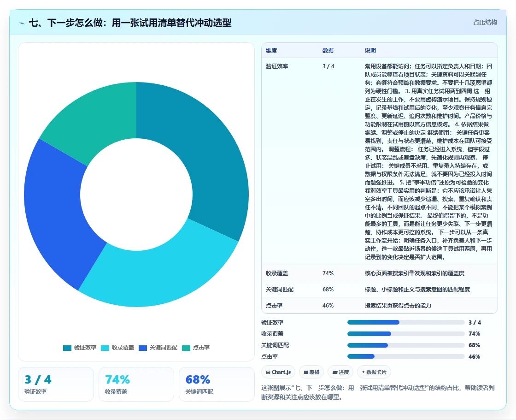Image resolution: width=516 pixels, height=420 pixels.
Task: Click the 收录覆盖 table row label
Action: (277, 273)
